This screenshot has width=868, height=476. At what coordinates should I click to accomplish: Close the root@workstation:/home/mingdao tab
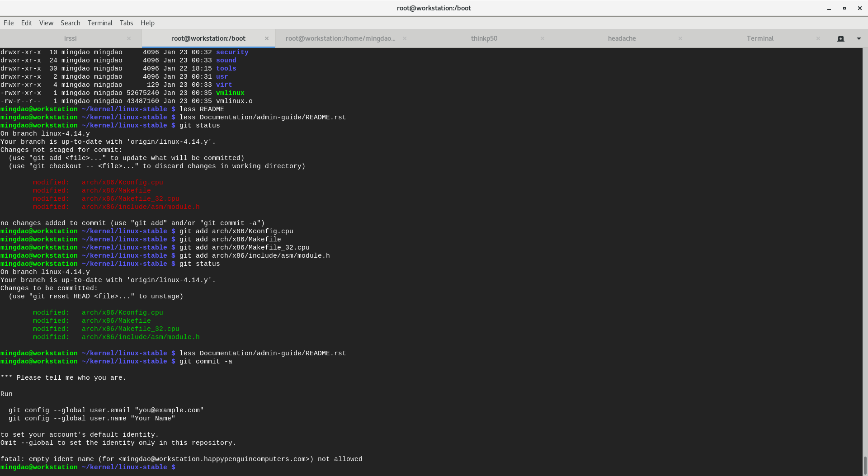coord(405,38)
